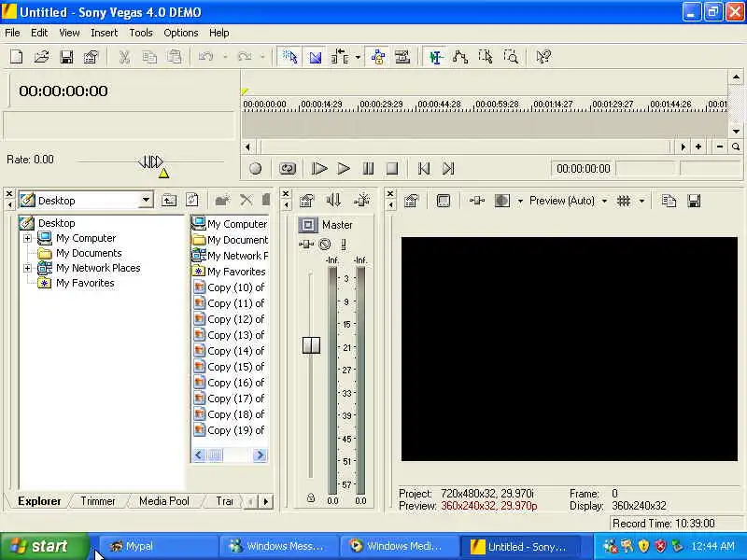Toggle Preview on External Monitor
This screenshot has height=560, width=747.
[443, 201]
